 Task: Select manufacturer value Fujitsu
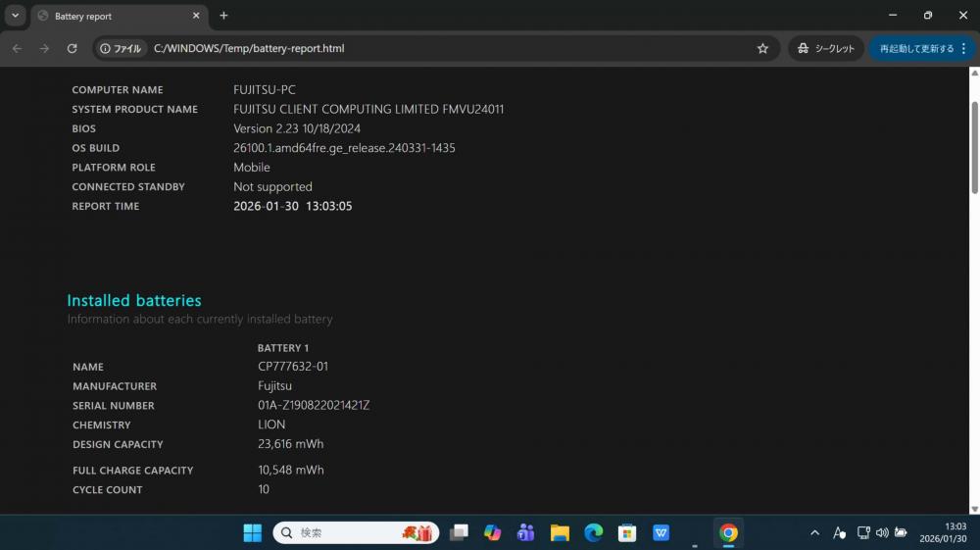[x=274, y=385]
